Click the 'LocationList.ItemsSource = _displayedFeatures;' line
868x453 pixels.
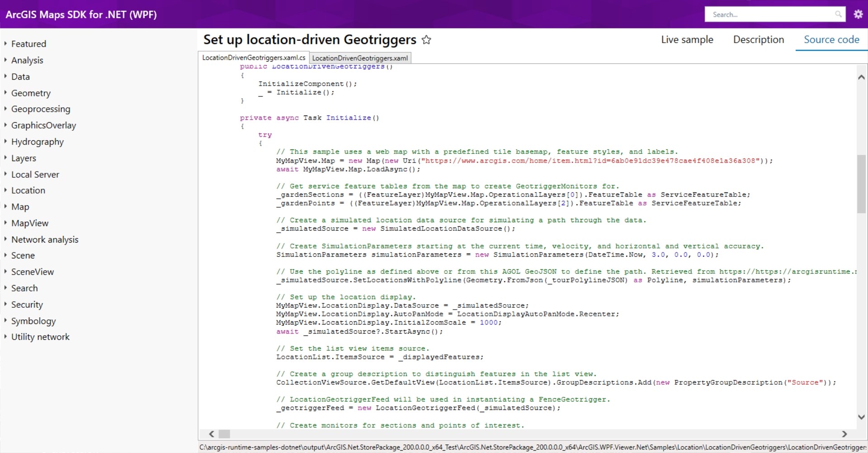pos(380,357)
